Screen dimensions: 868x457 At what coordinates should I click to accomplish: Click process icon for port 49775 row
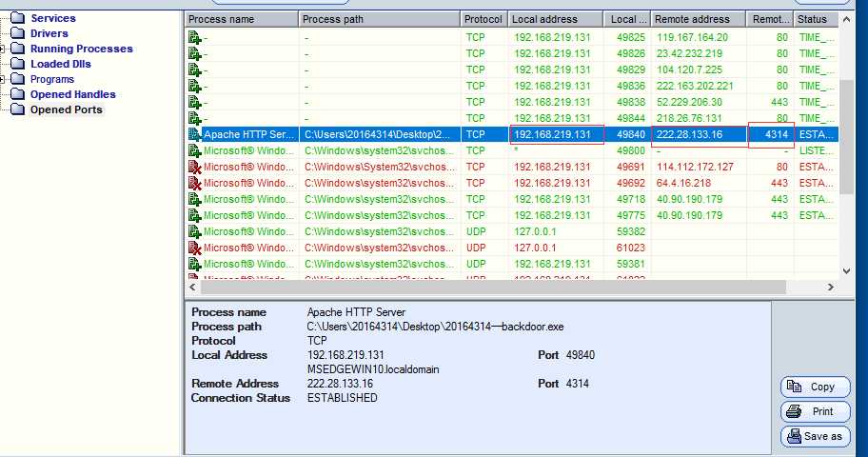click(194, 215)
